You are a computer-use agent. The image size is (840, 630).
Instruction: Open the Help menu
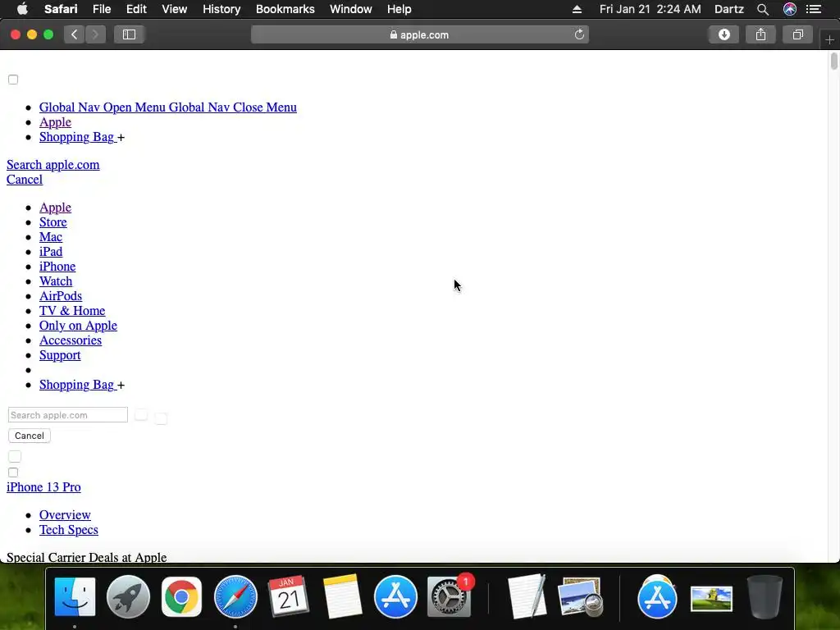tap(399, 9)
